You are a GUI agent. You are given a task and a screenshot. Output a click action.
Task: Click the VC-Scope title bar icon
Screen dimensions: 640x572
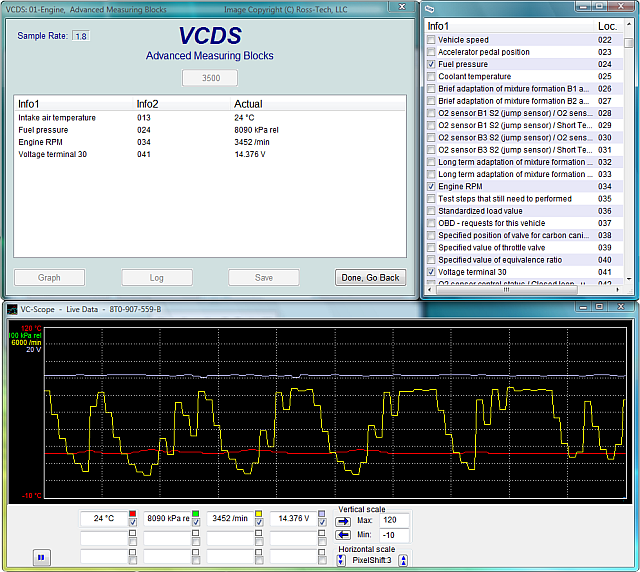(x=12, y=309)
